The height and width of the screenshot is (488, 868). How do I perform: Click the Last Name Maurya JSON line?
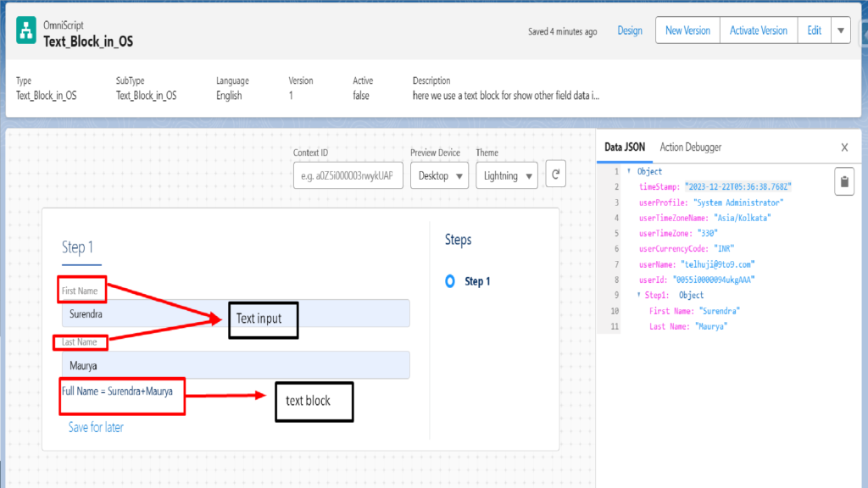tap(688, 326)
